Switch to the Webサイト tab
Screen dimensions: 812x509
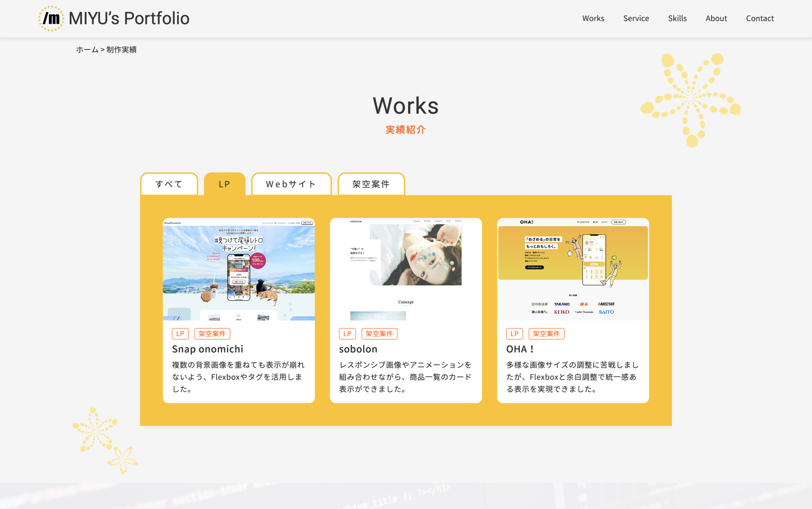pos(291,184)
